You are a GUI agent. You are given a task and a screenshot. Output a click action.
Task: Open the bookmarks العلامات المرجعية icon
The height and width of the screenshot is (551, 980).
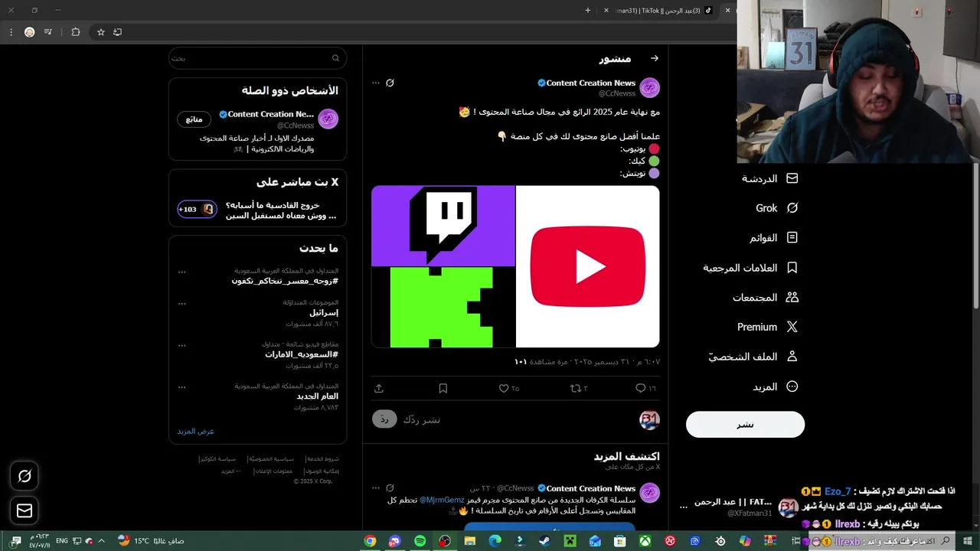tap(792, 268)
